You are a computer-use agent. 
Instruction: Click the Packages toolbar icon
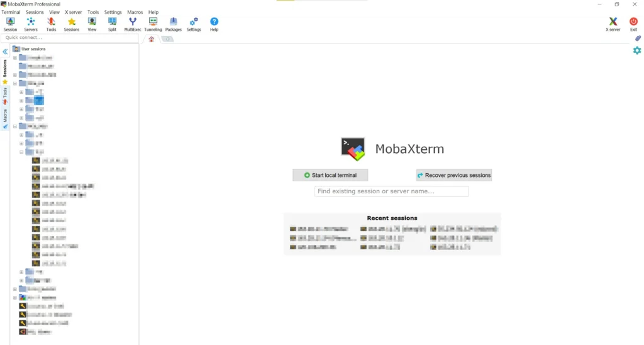click(x=174, y=24)
